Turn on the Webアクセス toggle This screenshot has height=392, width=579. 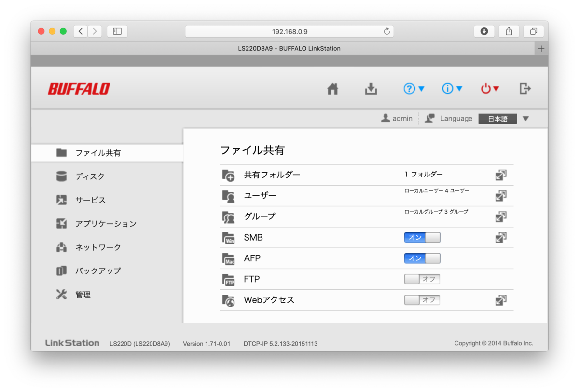click(422, 300)
